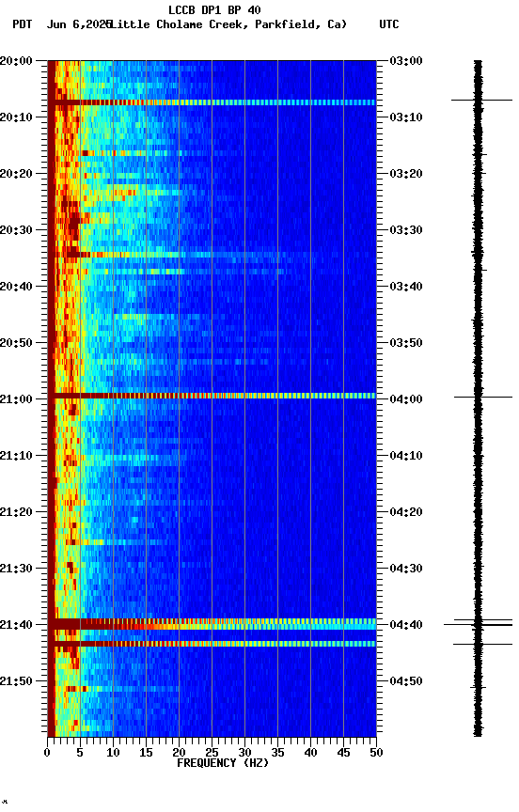Click the '40' frequency axis value

[310, 753]
